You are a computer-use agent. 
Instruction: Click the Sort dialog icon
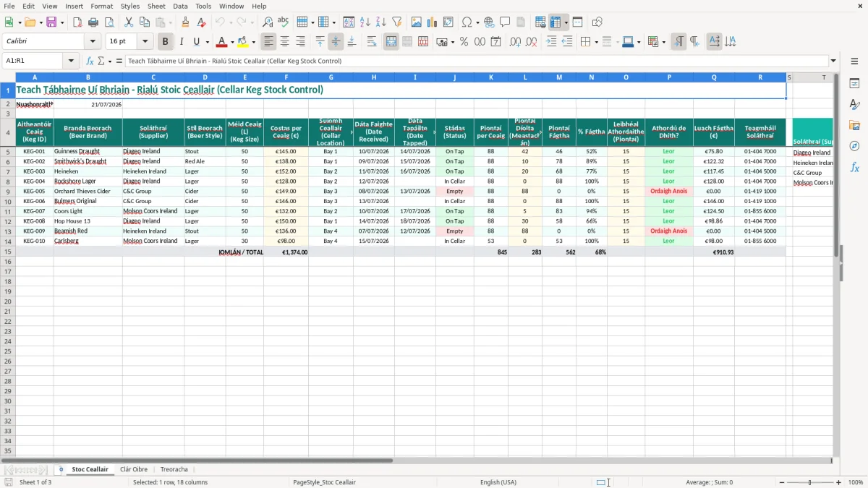point(349,22)
